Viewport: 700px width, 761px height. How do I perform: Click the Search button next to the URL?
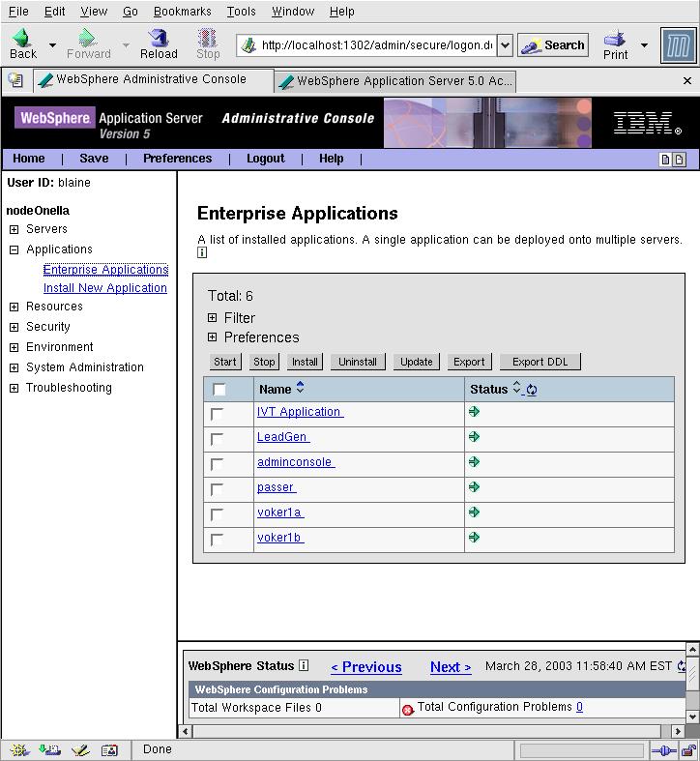tap(553, 45)
